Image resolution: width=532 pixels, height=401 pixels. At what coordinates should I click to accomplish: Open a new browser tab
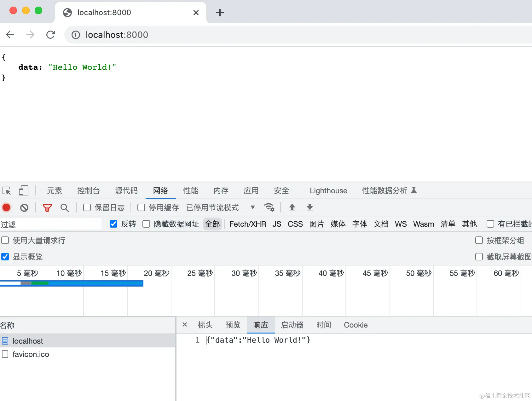tap(220, 13)
